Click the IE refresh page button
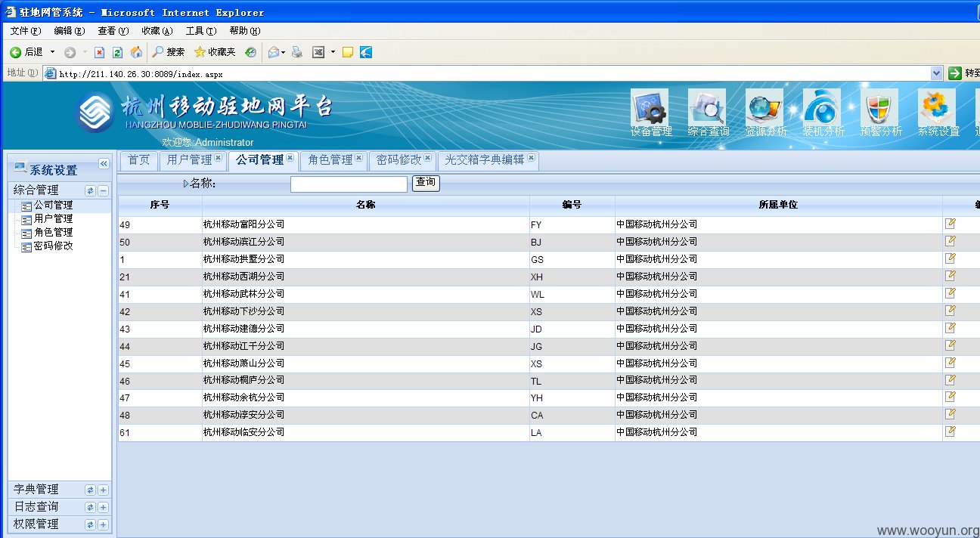The width and height of the screenshot is (980, 538). (117, 52)
